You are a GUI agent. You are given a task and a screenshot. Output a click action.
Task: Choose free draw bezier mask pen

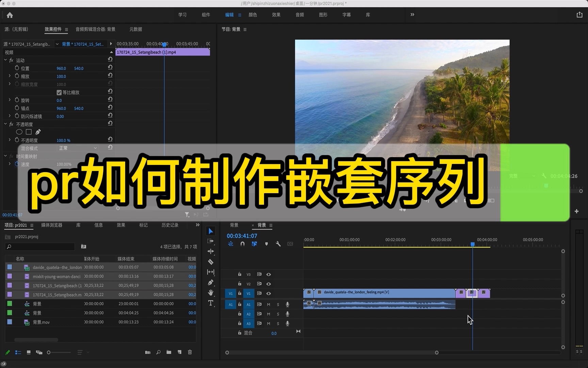tap(38, 132)
